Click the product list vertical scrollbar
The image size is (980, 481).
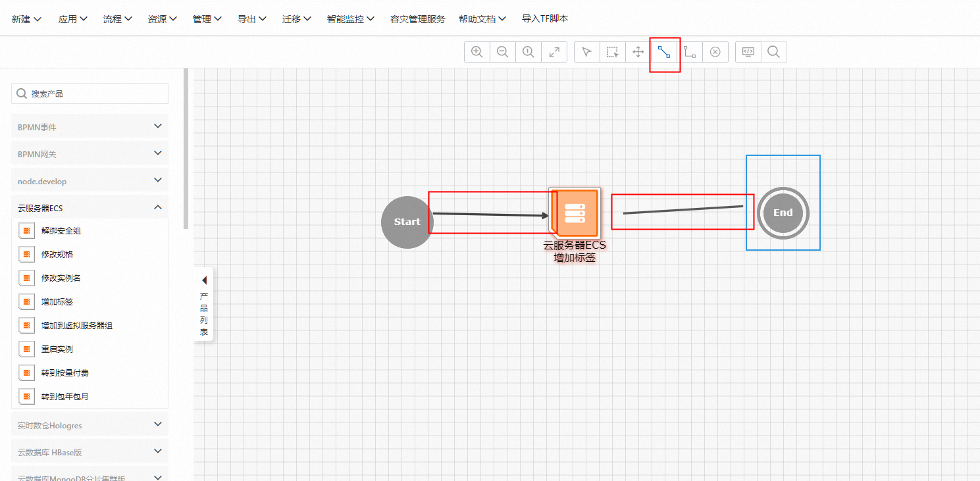(186, 149)
